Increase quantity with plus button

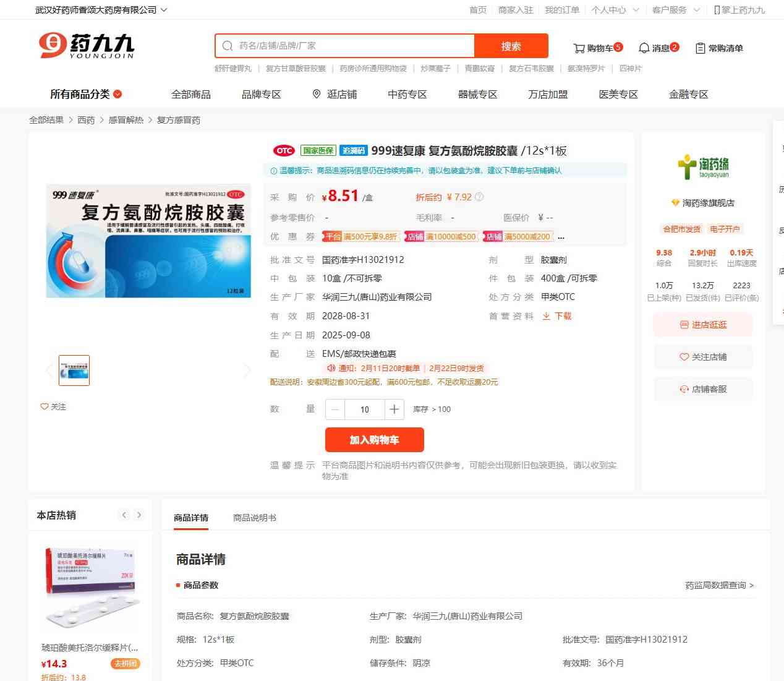point(394,409)
